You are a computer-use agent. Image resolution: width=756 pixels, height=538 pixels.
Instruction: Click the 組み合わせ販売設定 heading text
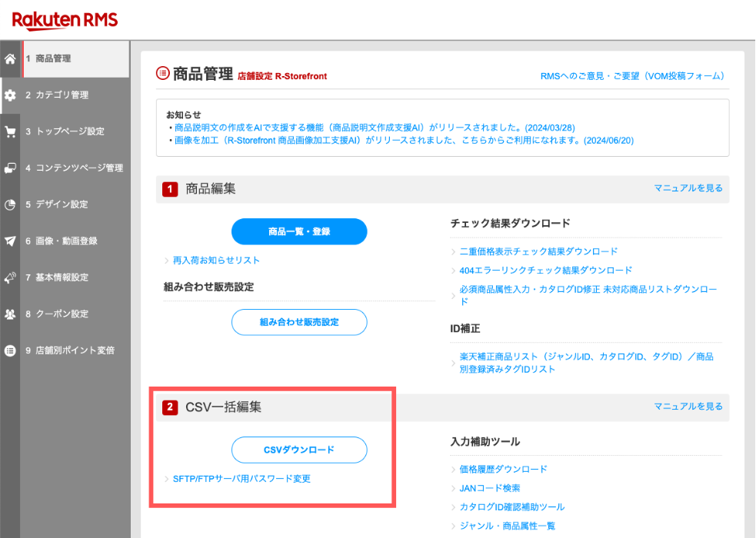pyautogui.click(x=208, y=287)
